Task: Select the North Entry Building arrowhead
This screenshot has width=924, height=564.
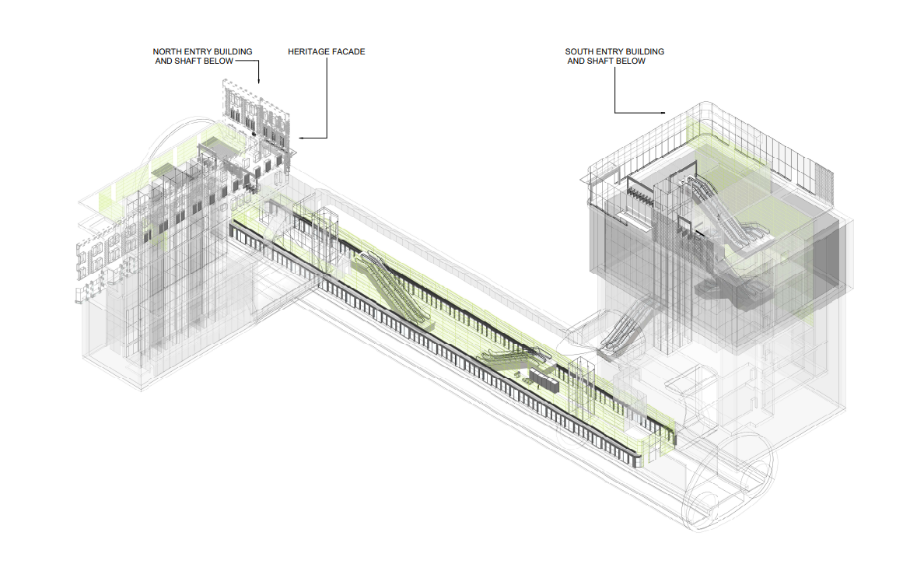Action: pos(259,79)
